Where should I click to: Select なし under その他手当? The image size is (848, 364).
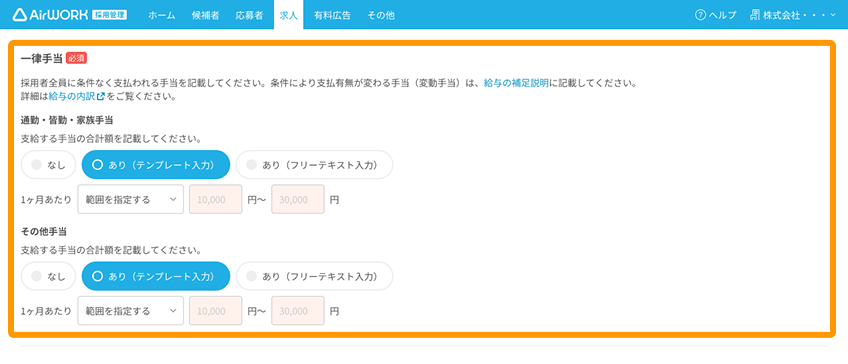(x=49, y=276)
